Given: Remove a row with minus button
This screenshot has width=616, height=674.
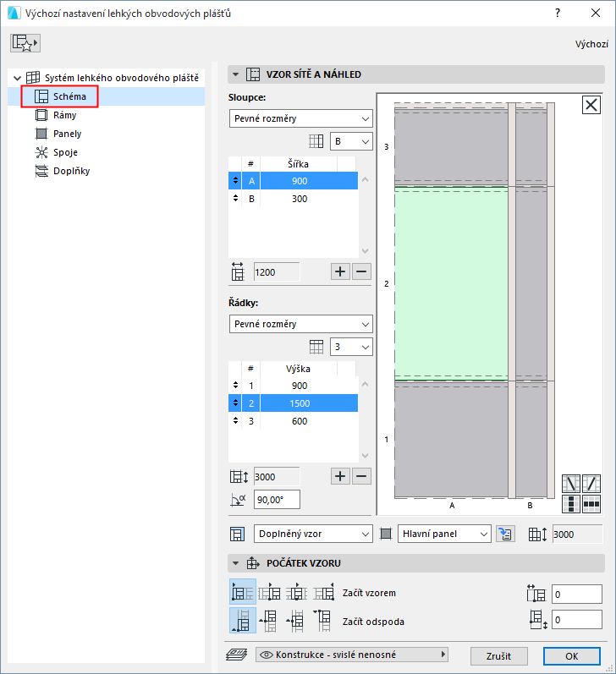Looking at the screenshot, I should (x=361, y=476).
